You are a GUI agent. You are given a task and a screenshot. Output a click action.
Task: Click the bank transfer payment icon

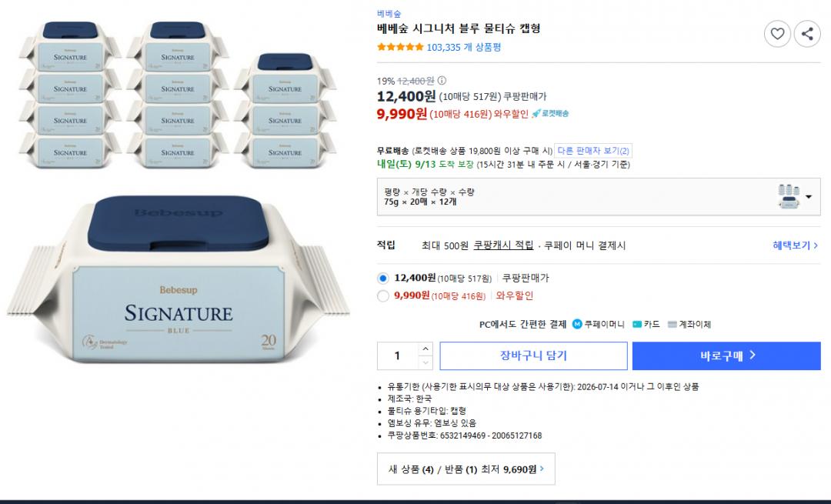pyautogui.click(x=672, y=325)
